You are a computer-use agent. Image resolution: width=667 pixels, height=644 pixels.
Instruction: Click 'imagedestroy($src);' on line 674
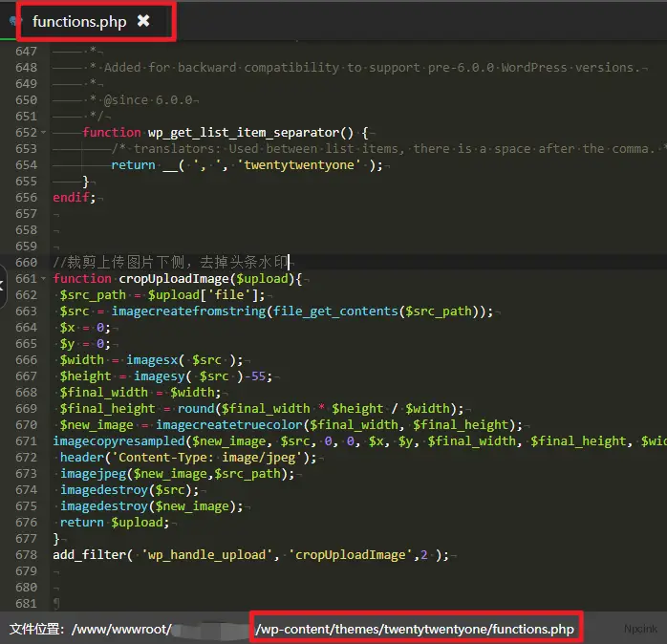pos(129,490)
